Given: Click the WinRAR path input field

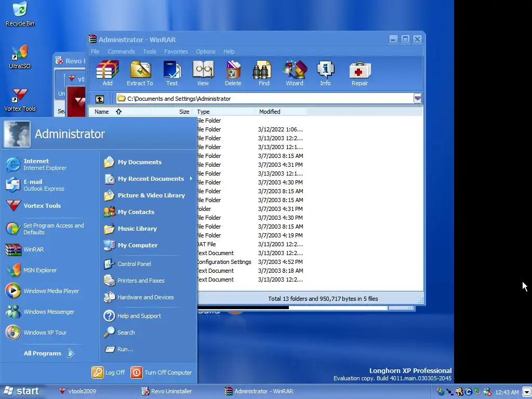Looking at the screenshot, I should pos(264,98).
